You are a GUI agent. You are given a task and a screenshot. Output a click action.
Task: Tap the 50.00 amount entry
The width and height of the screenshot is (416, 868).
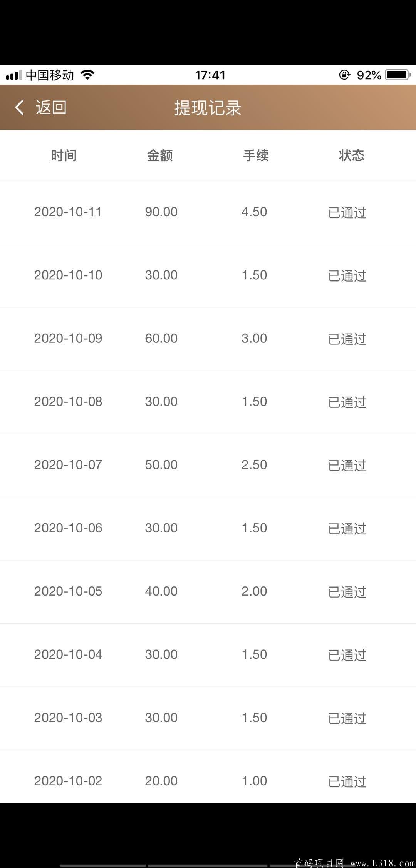coord(161,465)
